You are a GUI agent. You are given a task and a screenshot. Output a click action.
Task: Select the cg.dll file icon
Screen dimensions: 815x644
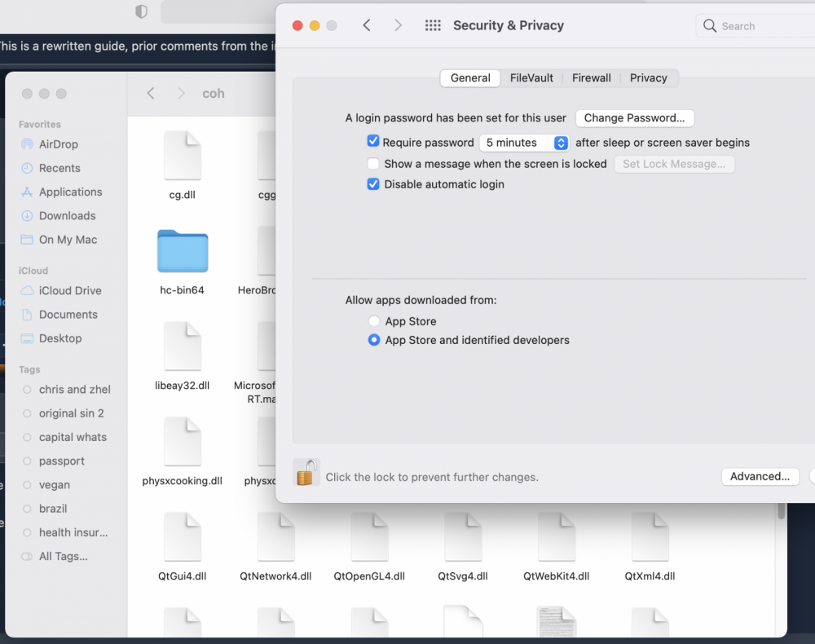point(183,156)
